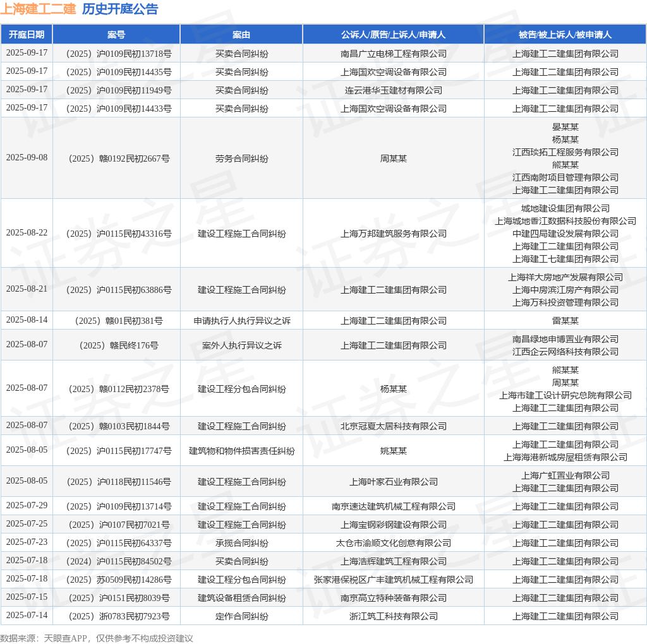Click plaintiff 张家港保税区广丰建筑机械工程有限公司
This screenshot has width=647, height=644.
[393, 580]
